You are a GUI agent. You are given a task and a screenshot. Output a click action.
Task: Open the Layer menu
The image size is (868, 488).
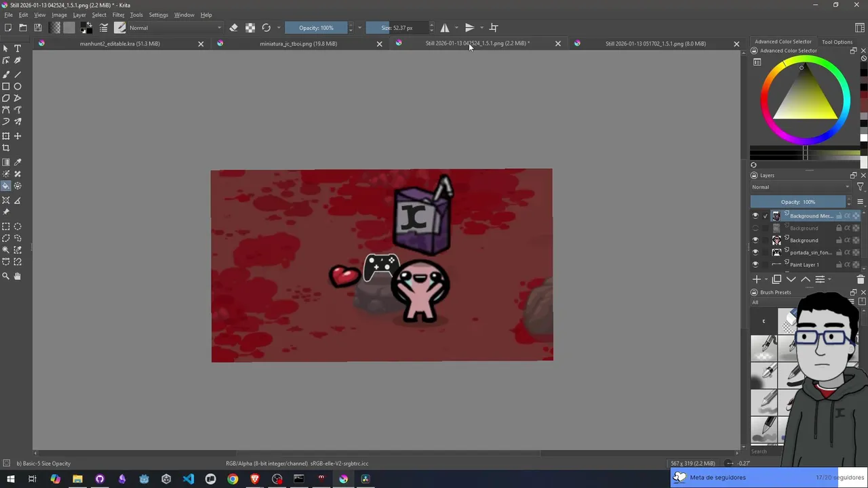click(79, 15)
